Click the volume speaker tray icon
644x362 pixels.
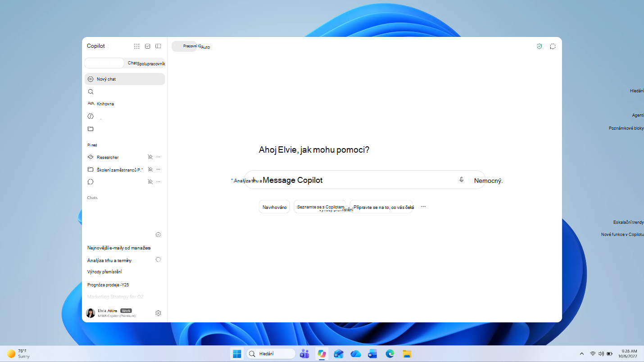(601, 354)
